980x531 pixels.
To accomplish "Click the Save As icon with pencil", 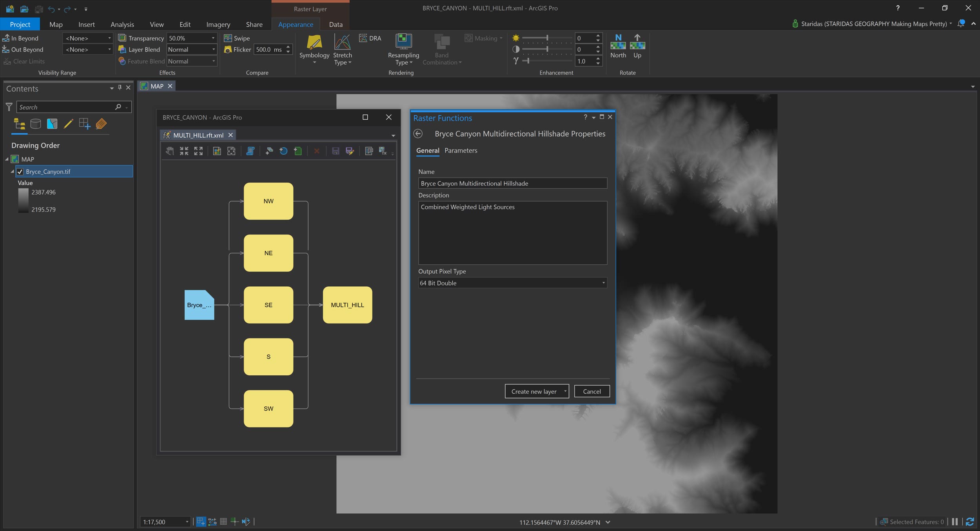I will [350, 151].
